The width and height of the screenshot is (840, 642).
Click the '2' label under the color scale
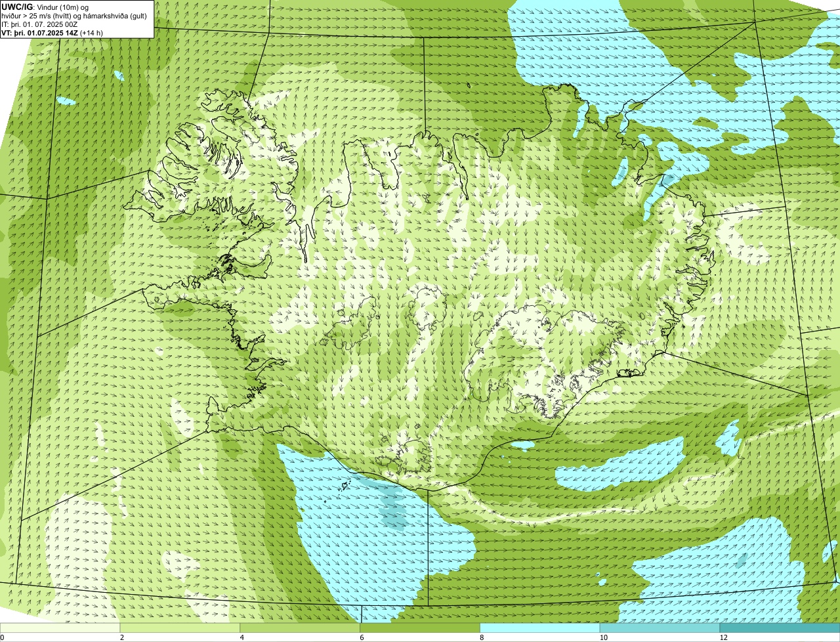click(x=122, y=637)
